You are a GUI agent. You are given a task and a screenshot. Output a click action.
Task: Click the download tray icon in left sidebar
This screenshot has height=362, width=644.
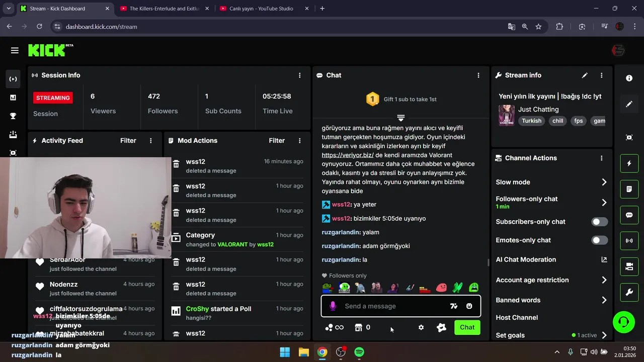coord(13,134)
